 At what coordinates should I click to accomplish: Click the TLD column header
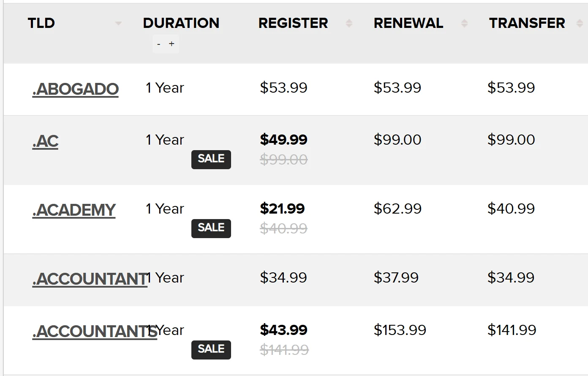pyautogui.click(x=41, y=23)
